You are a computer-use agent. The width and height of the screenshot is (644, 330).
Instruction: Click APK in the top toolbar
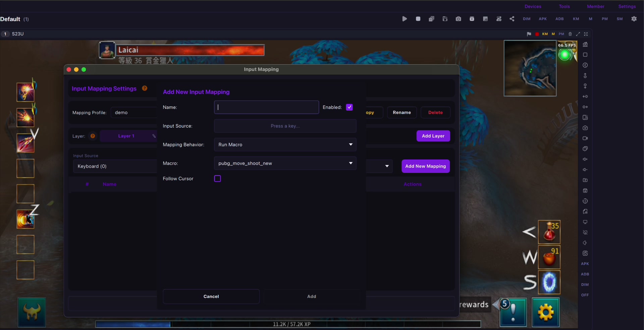[x=543, y=19]
